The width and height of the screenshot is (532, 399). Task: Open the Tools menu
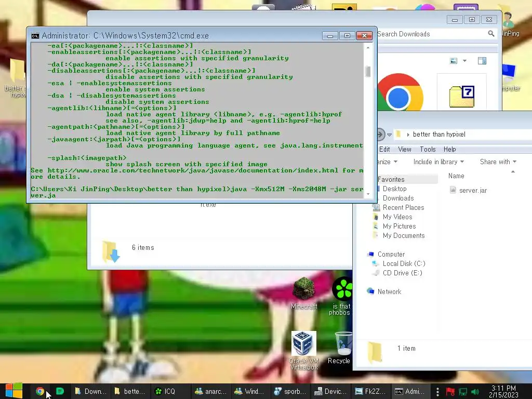tap(428, 149)
